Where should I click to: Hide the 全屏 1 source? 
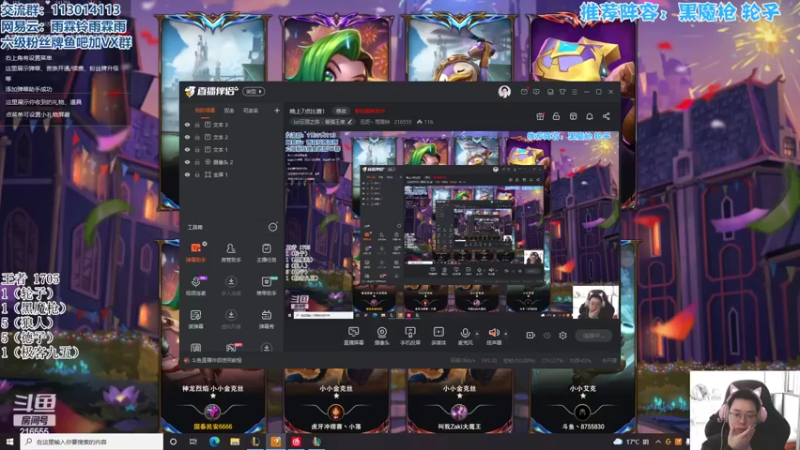point(187,174)
